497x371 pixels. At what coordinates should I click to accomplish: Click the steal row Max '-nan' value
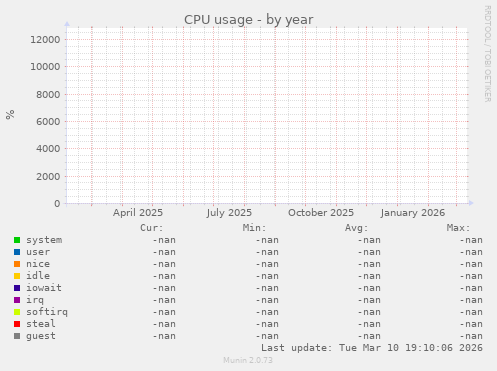coord(471,324)
